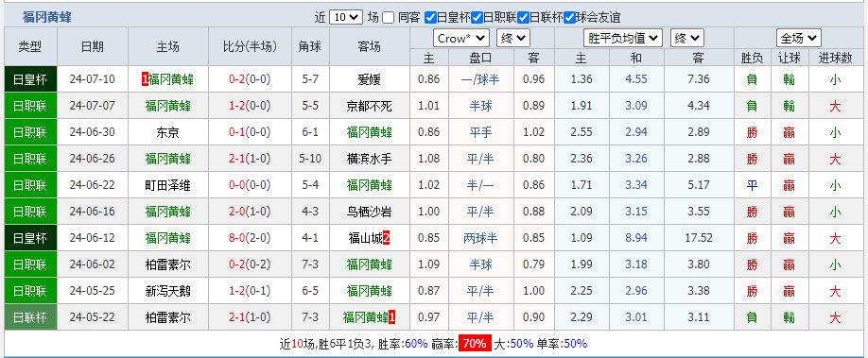Screen dimensions: 868x358
Task: Click corner count 5-7 in the 爱媛 row
Action: point(310,79)
